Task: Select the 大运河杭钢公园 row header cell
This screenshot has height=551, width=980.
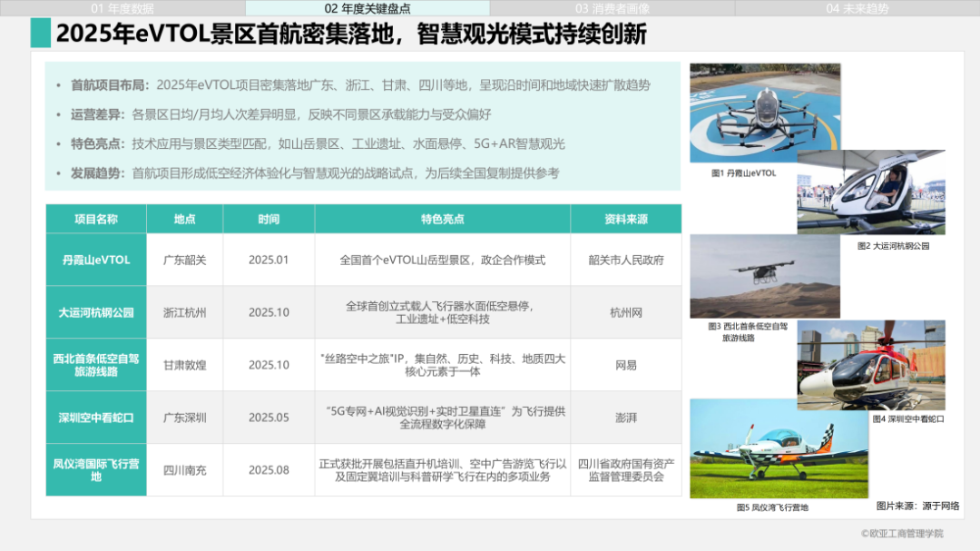Action: coord(96,312)
